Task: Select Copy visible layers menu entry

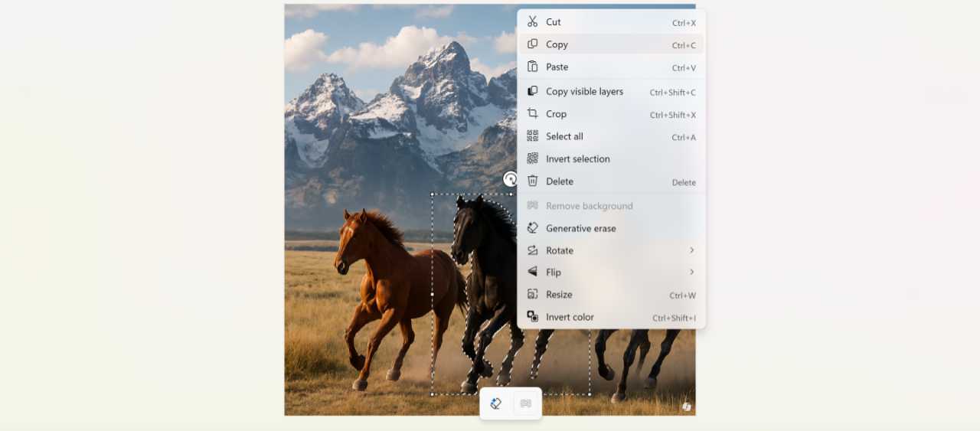Action: point(611,91)
